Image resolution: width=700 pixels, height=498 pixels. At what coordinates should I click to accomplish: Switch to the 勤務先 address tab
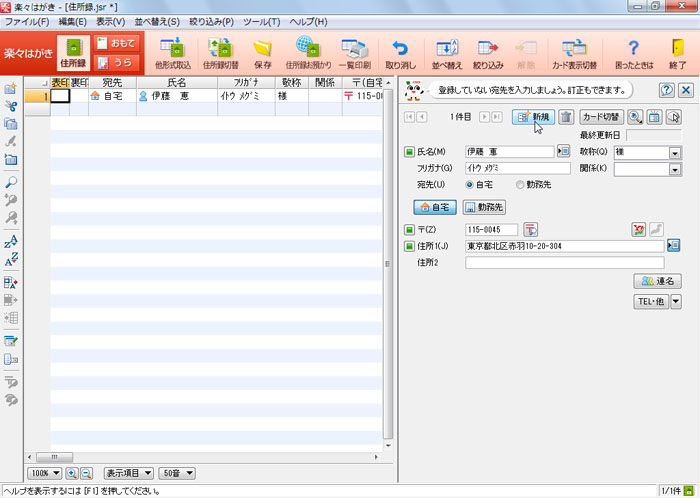point(485,207)
